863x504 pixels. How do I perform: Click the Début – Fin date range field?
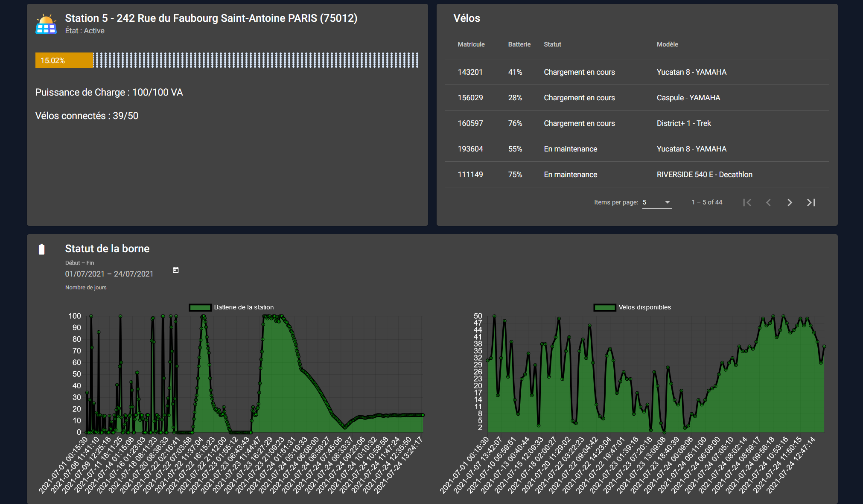click(x=124, y=274)
